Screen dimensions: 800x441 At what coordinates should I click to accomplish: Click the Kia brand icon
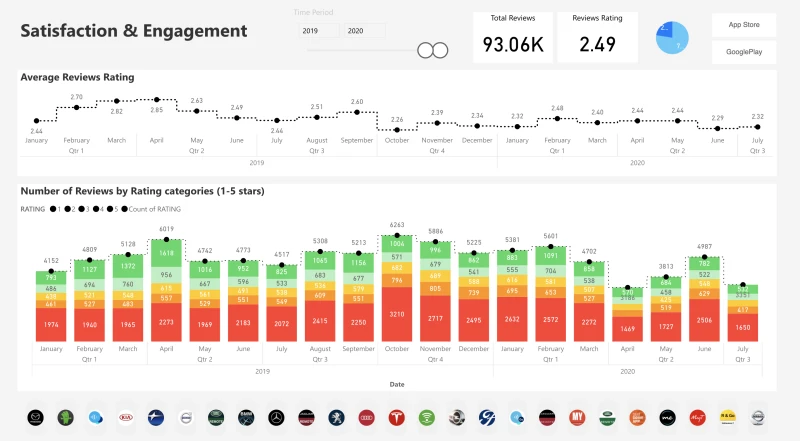pyautogui.click(x=125, y=417)
